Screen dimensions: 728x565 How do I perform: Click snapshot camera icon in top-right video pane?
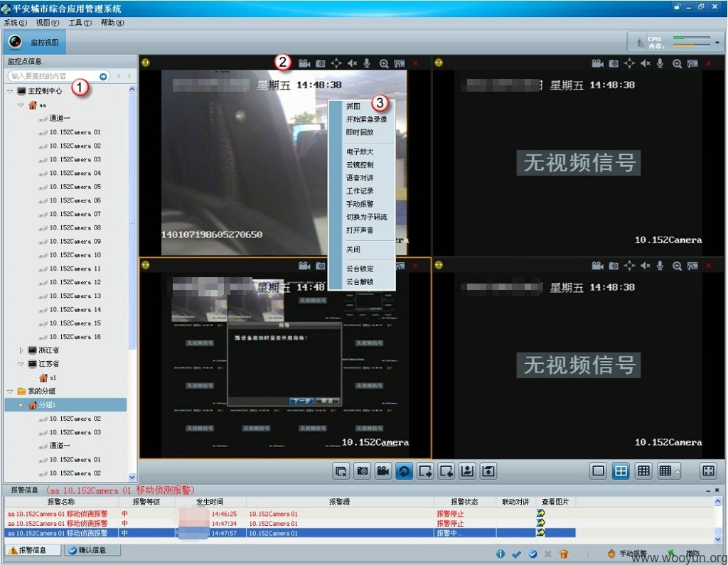(614, 63)
